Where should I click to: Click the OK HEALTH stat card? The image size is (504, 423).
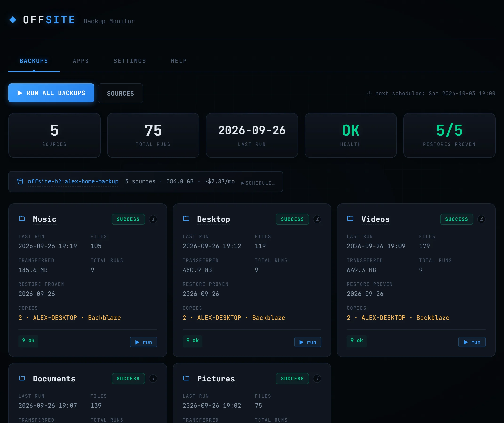coord(351,135)
